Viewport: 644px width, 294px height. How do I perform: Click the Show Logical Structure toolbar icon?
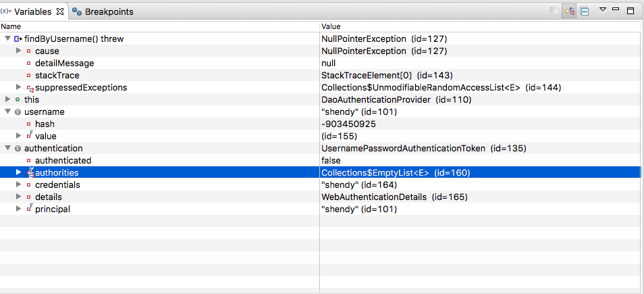[x=569, y=11]
